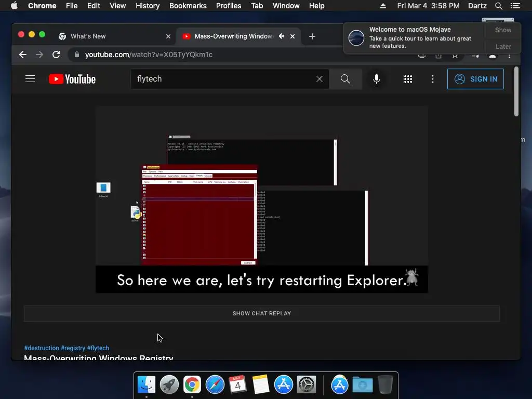Start voice search with the microphone icon
Screen dimensions: 532x399
376,79
